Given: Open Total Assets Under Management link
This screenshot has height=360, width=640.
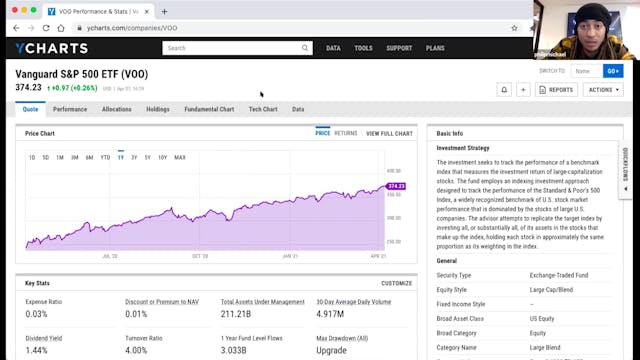Looking at the screenshot, I should [x=263, y=302].
